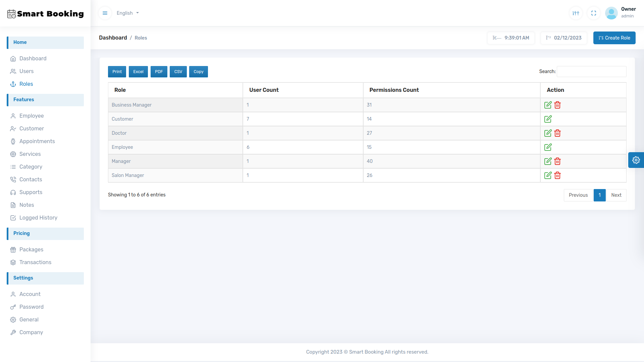Export table with Excel button
Image resolution: width=644 pixels, height=362 pixels.
coord(138,72)
